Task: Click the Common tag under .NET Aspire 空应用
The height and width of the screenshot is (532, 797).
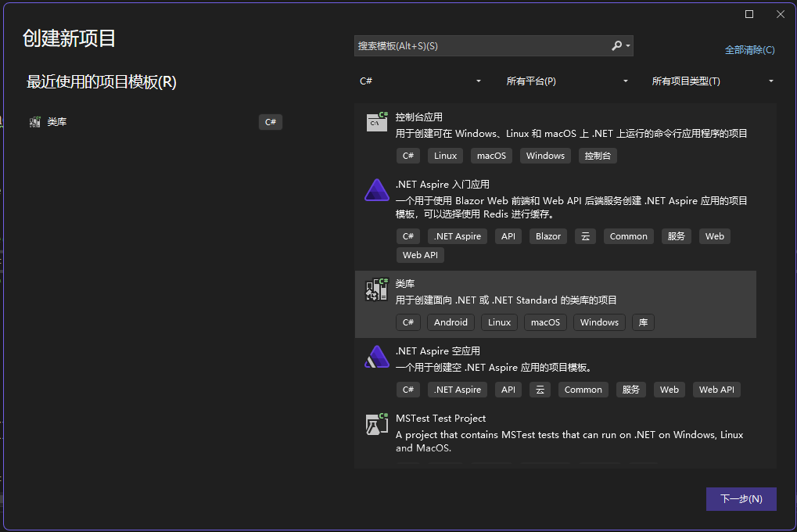Action: point(583,390)
